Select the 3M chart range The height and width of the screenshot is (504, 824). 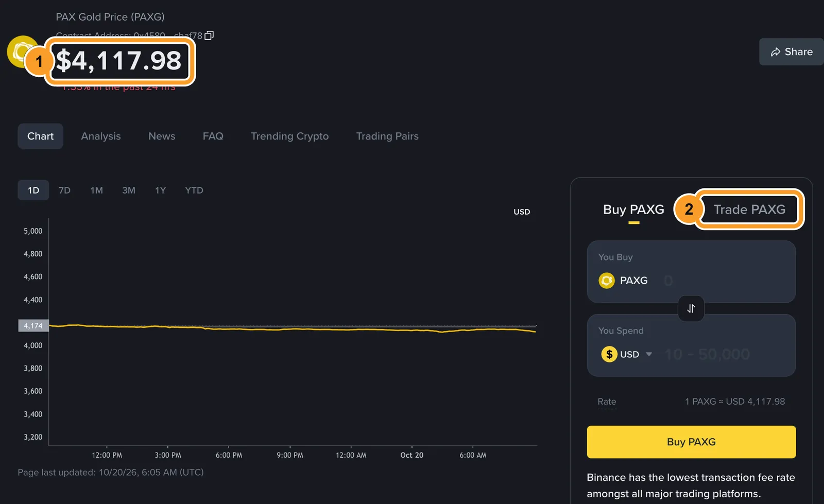129,190
